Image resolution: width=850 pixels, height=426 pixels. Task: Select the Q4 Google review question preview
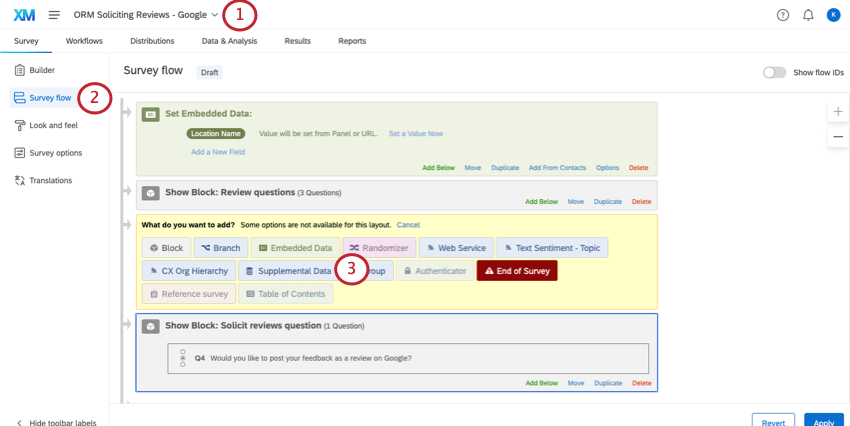coord(408,358)
